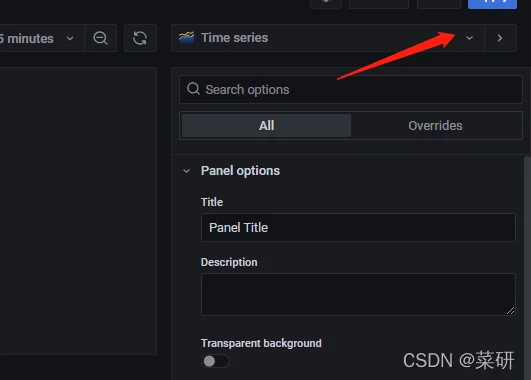The height and width of the screenshot is (380, 531).
Task: Click the blue Apply button
Action: pos(492,3)
